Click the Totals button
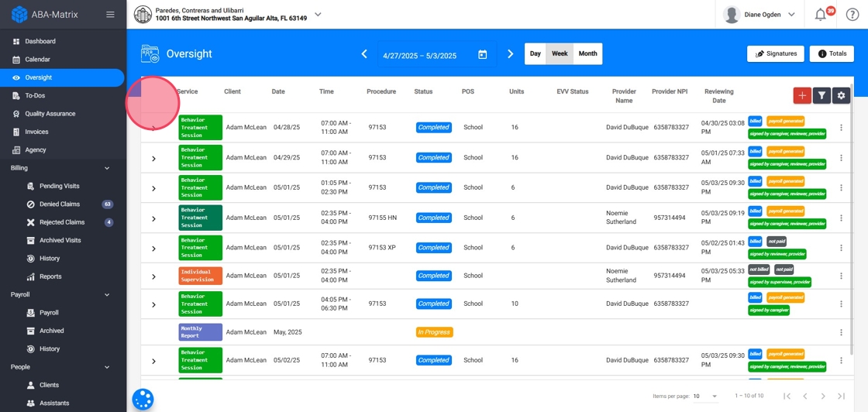The width and height of the screenshot is (868, 412). [832, 54]
